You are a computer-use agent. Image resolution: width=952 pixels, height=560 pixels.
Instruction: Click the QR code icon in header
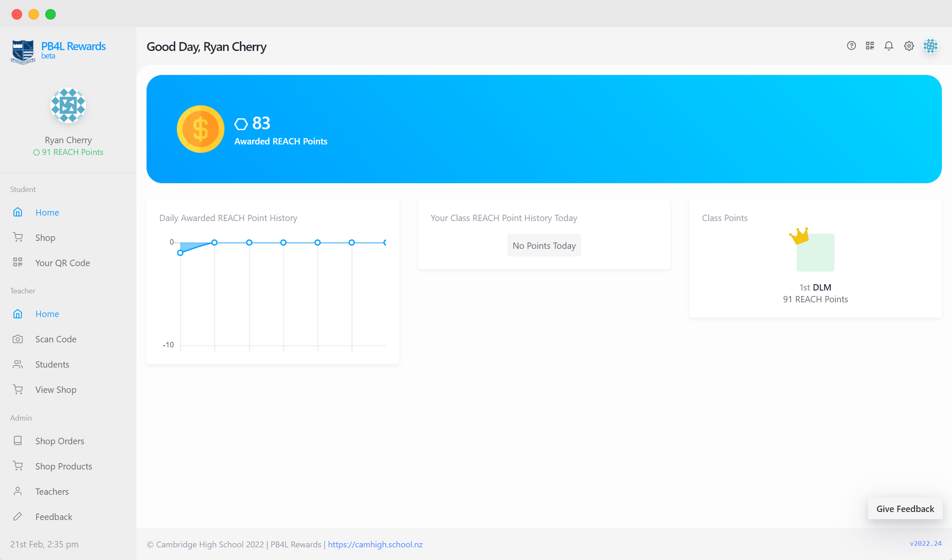(x=870, y=46)
